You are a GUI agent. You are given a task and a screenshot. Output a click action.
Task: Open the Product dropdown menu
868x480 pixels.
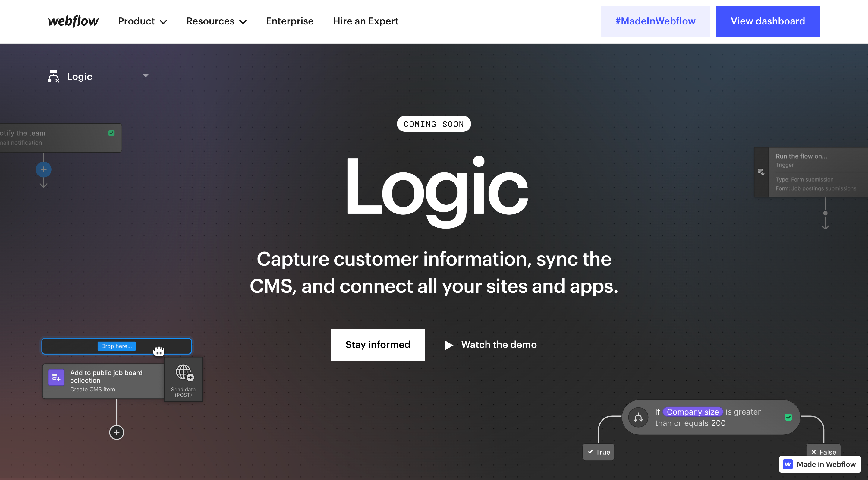pyautogui.click(x=143, y=21)
